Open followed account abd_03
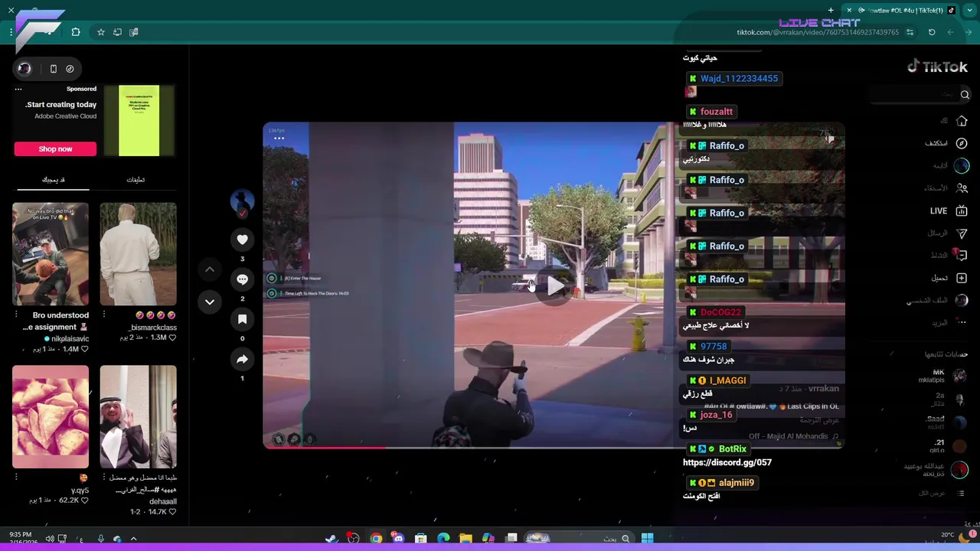Screen dimensions: 980x551 937,470
